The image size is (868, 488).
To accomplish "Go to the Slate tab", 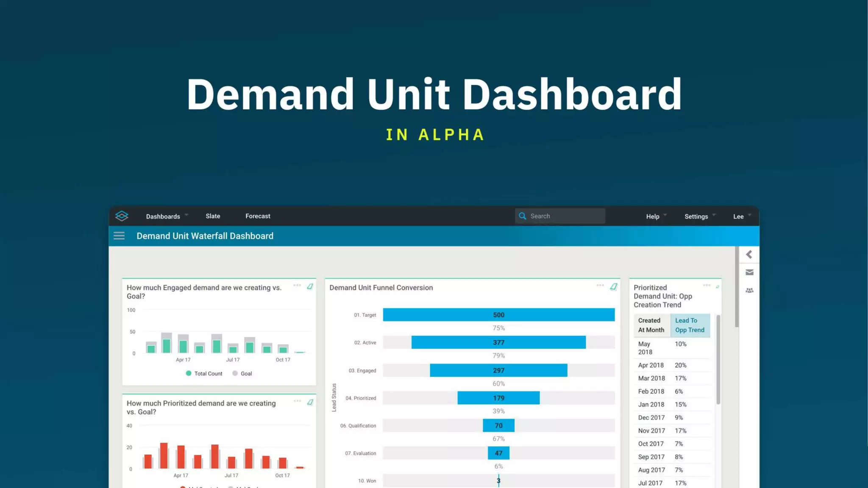I will tap(213, 216).
